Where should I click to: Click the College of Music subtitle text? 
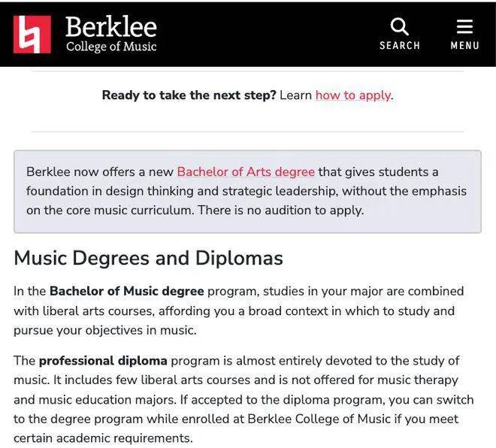click(111, 47)
